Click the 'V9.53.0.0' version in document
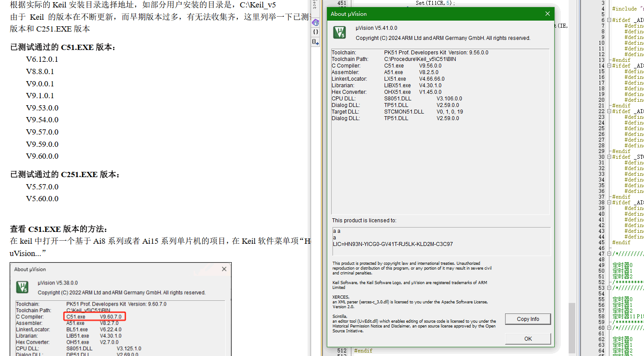 coord(42,108)
